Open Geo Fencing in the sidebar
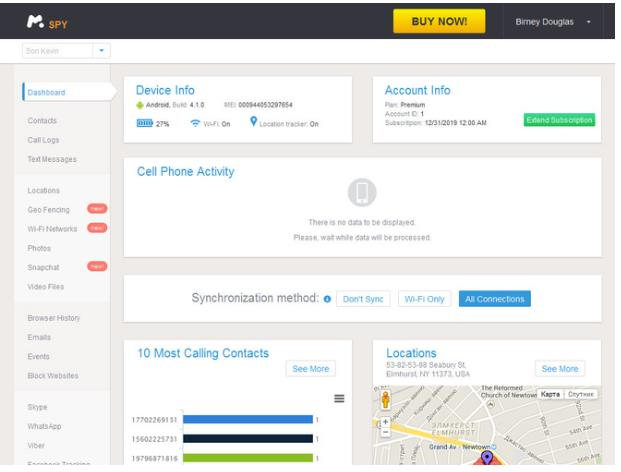This screenshot has height=472, width=621. click(48, 209)
